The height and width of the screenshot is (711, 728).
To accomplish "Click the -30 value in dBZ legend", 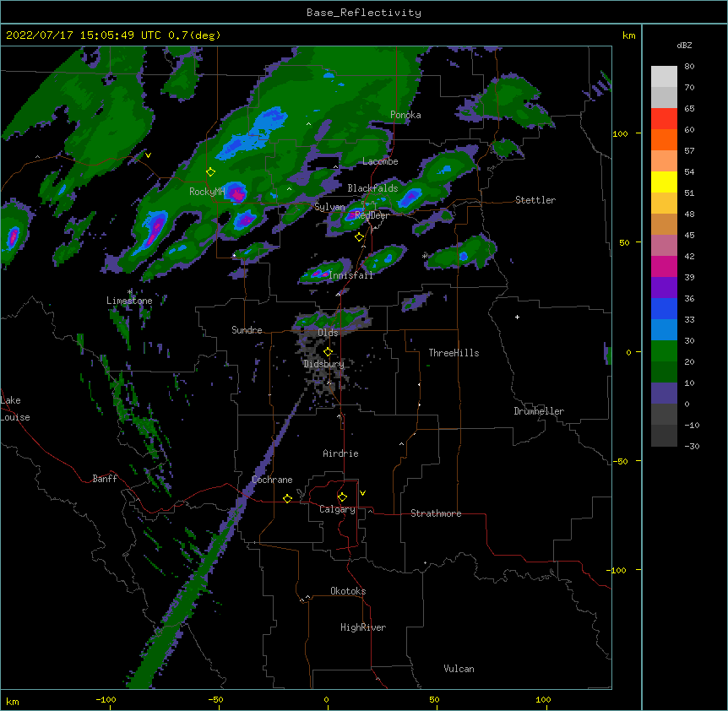I will pos(692,446).
